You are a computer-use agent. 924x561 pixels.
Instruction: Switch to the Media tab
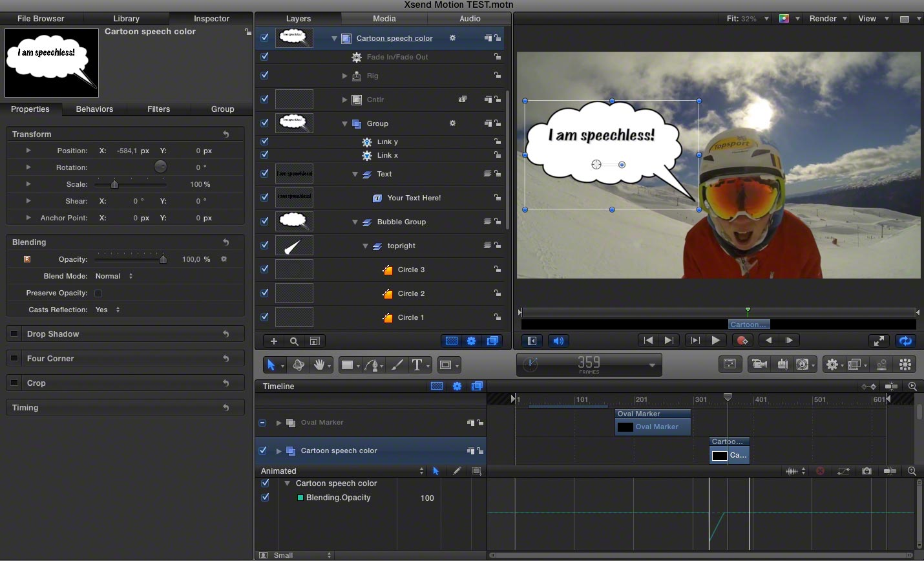384,19
